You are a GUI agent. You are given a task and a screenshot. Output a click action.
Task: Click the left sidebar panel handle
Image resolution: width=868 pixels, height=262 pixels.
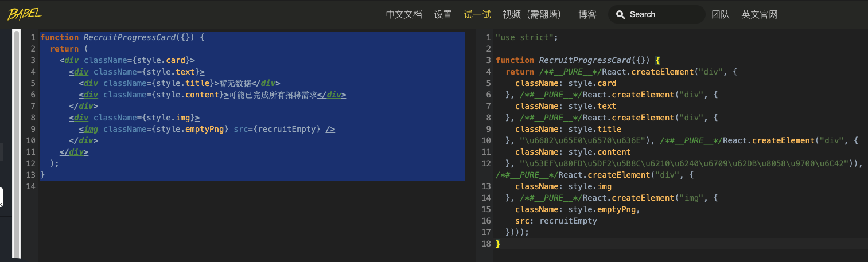point(2,197)
